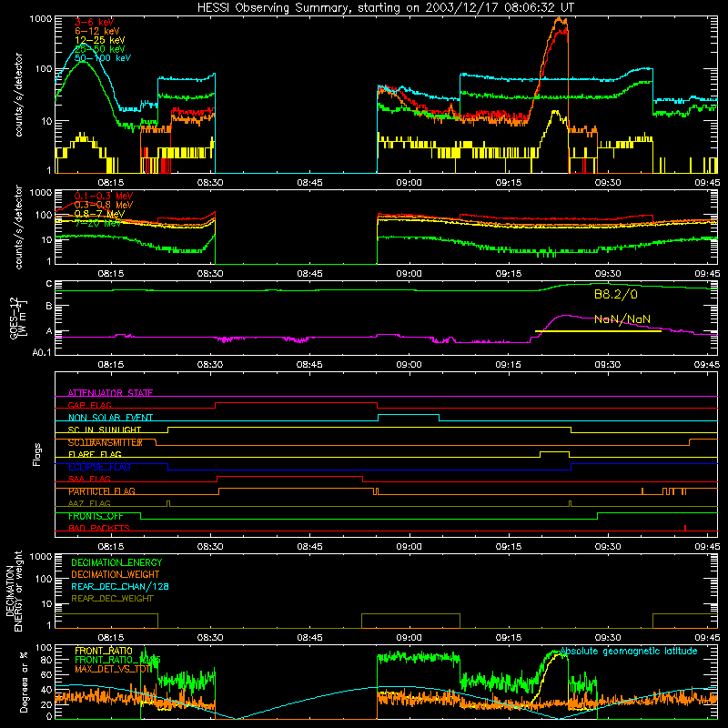
Task: Click the raised SAA_FLAG segment
Action: coord(289,476)
